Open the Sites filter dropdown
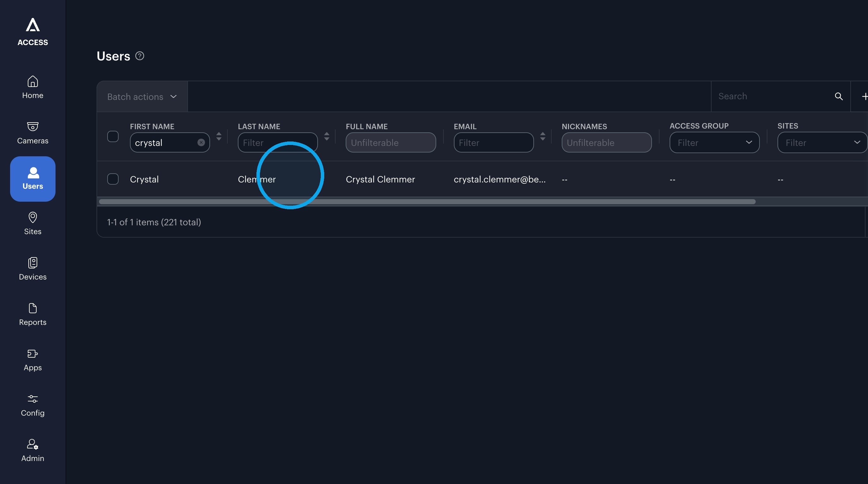Viewport: 868px width, 484px height. [822, 143]
